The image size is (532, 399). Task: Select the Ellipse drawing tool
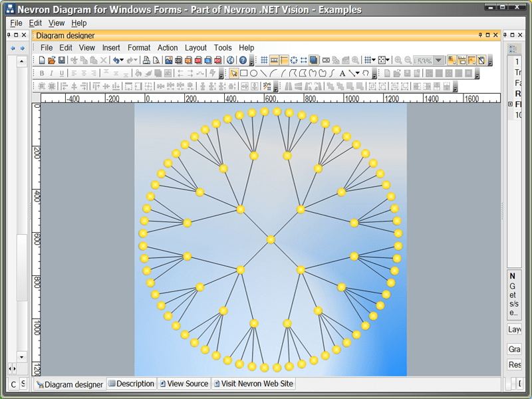253,72
